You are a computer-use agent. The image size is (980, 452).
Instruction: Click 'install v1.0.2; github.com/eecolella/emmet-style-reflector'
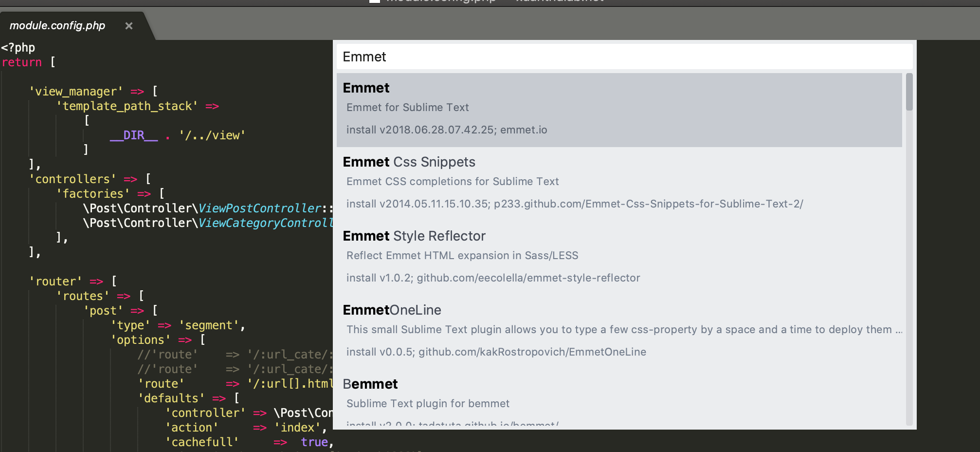click(x=493, y=278)
